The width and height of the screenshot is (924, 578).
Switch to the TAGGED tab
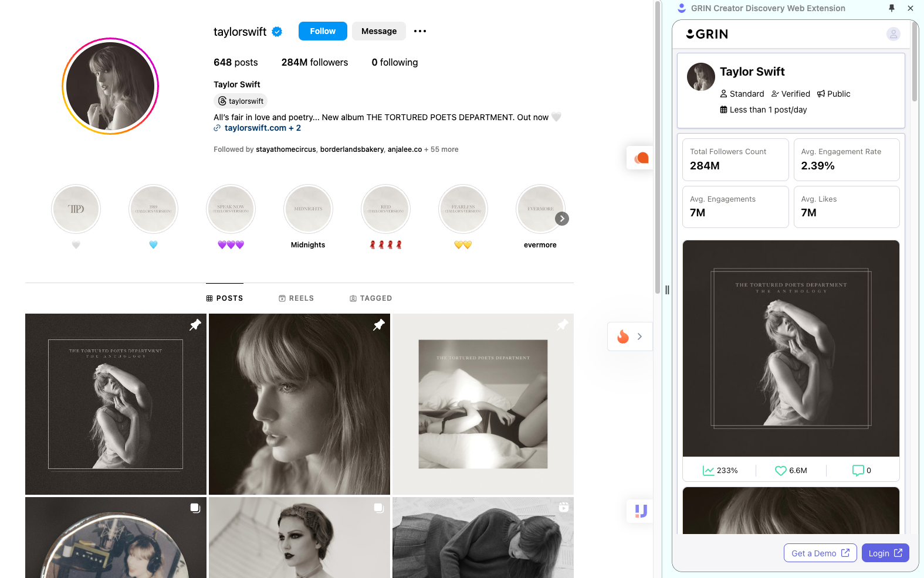[x=371, y=298]
